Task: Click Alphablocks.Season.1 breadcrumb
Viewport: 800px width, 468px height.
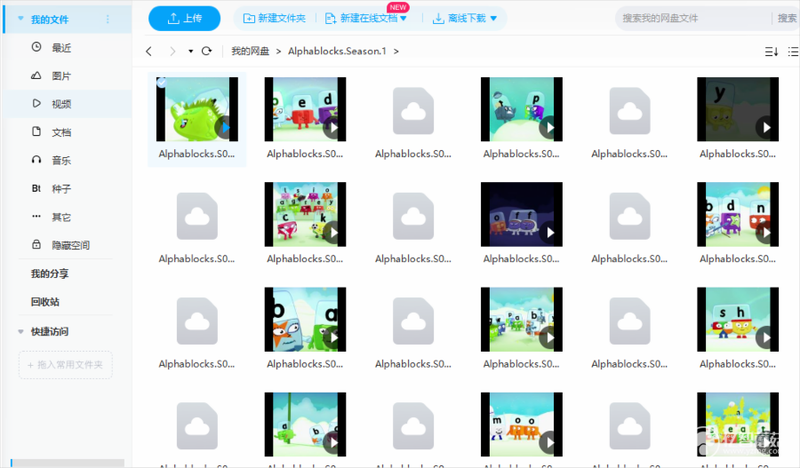Action: click(337, 51)
